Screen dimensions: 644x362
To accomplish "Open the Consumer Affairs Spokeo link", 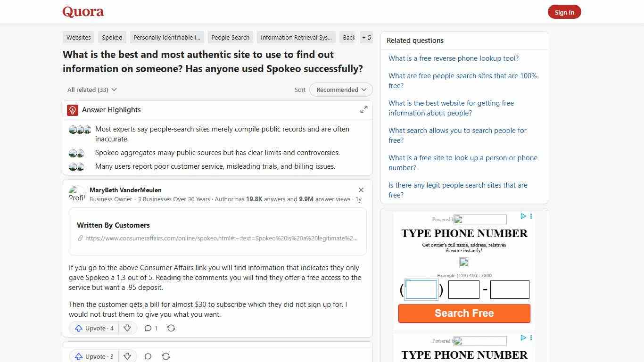I will point(221,238).
